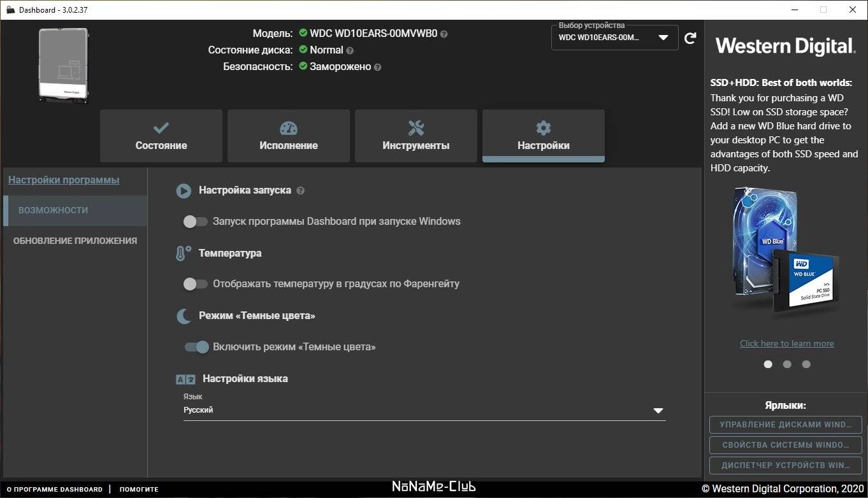Screen dimensions: 868x498
Task: Click the Заморожено security status text
Action: pos(340,67)
